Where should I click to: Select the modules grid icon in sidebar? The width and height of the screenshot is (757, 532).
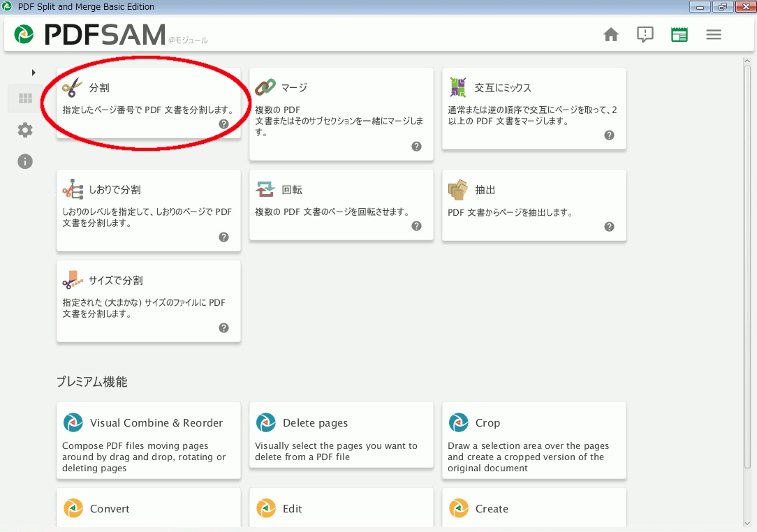point(25,98)
